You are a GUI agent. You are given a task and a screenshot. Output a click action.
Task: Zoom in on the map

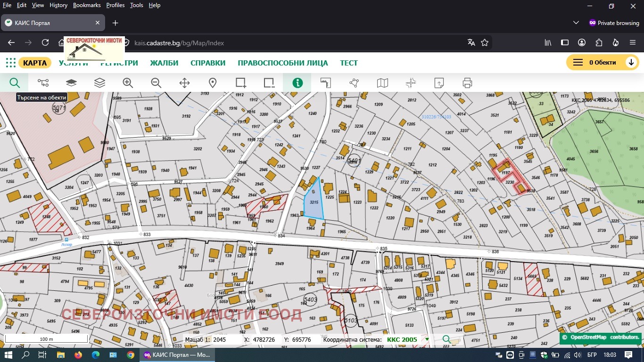(x=128, y=83)
